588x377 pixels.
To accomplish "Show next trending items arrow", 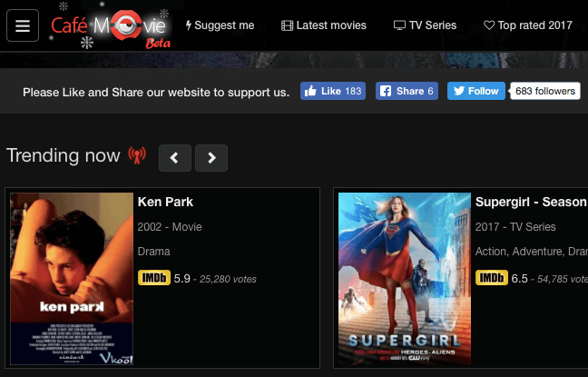I will pos(211,158).
